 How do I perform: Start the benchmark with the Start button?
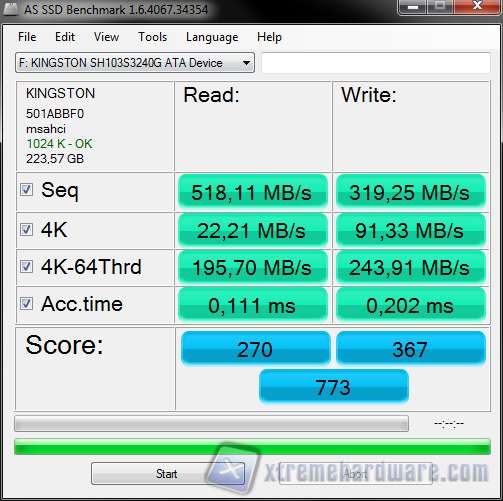168,473
